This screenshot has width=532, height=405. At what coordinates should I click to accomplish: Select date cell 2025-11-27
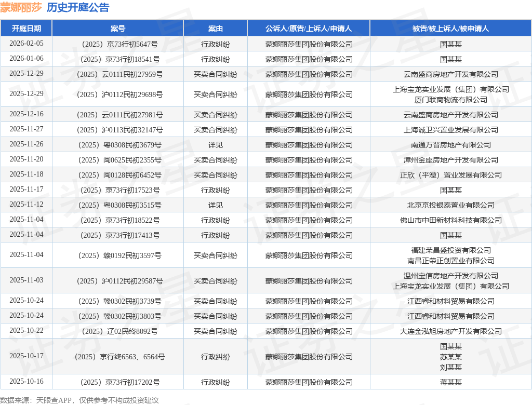(x=26, y=129)
